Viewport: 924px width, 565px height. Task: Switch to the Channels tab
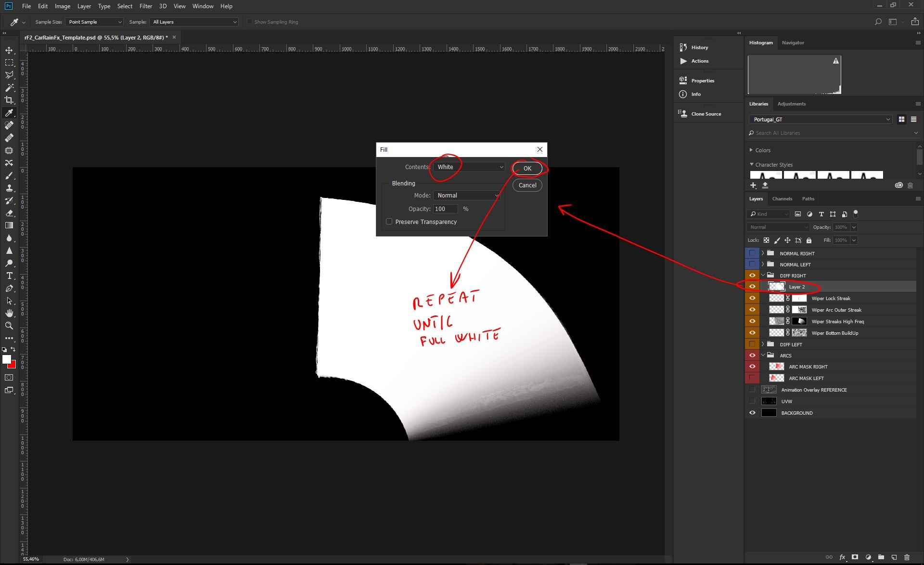pyautogui.click(x=782, y=199)
